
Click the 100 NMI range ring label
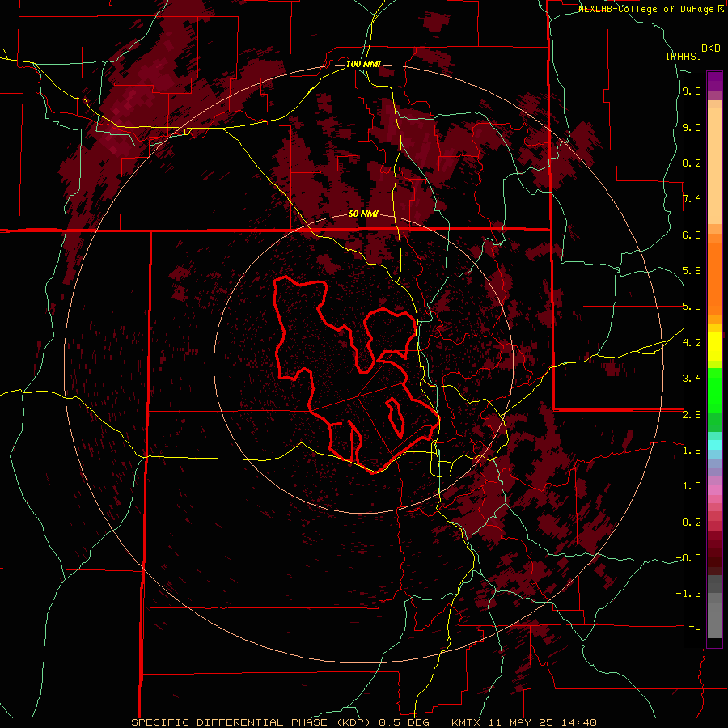point(363,64)
